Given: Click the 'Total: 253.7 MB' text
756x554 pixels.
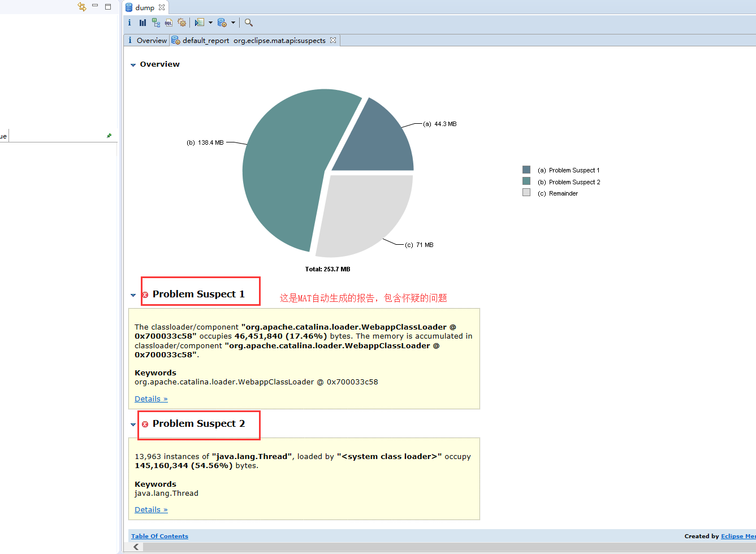Looking at the screenshot, I should click(x=328, y=269).
